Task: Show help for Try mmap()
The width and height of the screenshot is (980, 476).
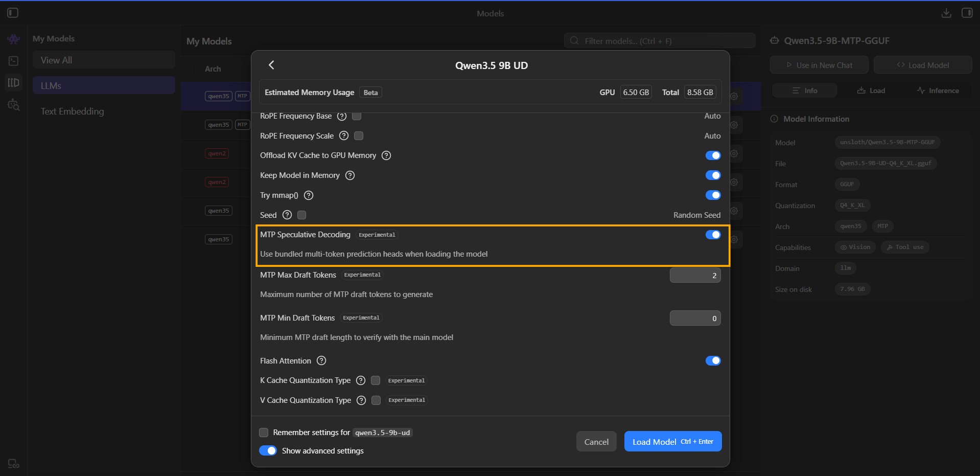Action: tap(309, 195)
